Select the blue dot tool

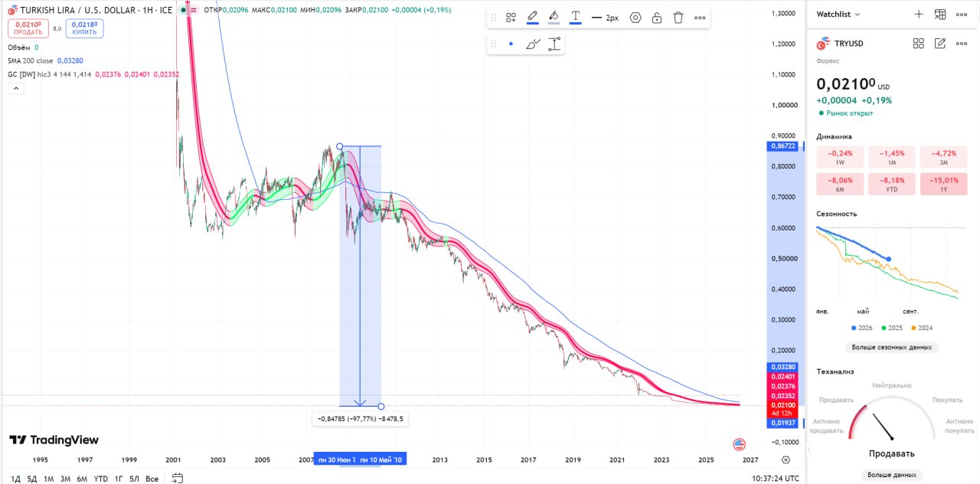pyautogui.click(x=511, y=44)
